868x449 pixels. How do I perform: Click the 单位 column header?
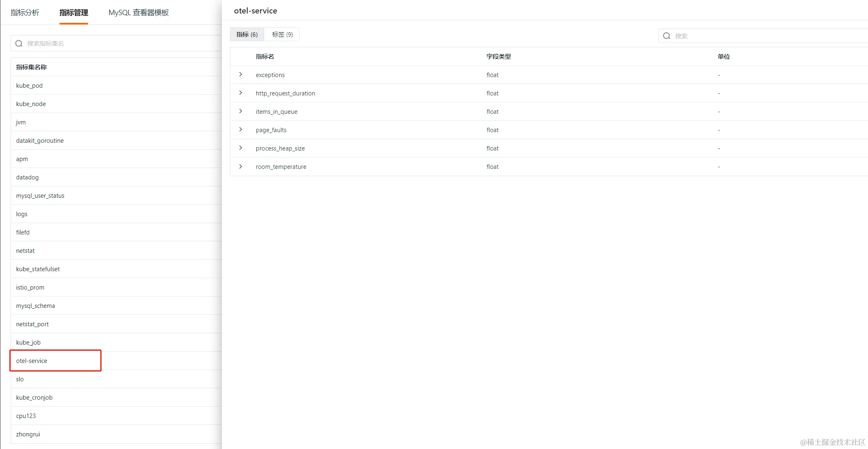[x=724, y=57]
